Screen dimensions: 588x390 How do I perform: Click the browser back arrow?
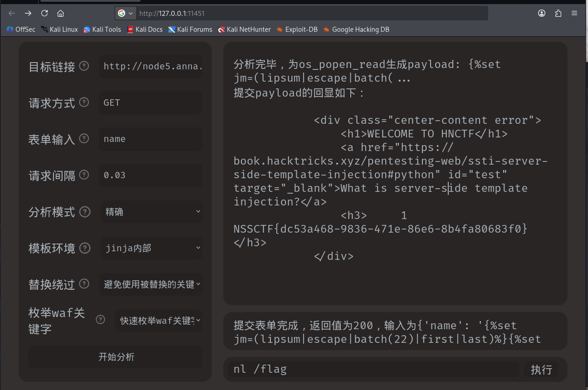pyautogui.click(x=12, y=13)
